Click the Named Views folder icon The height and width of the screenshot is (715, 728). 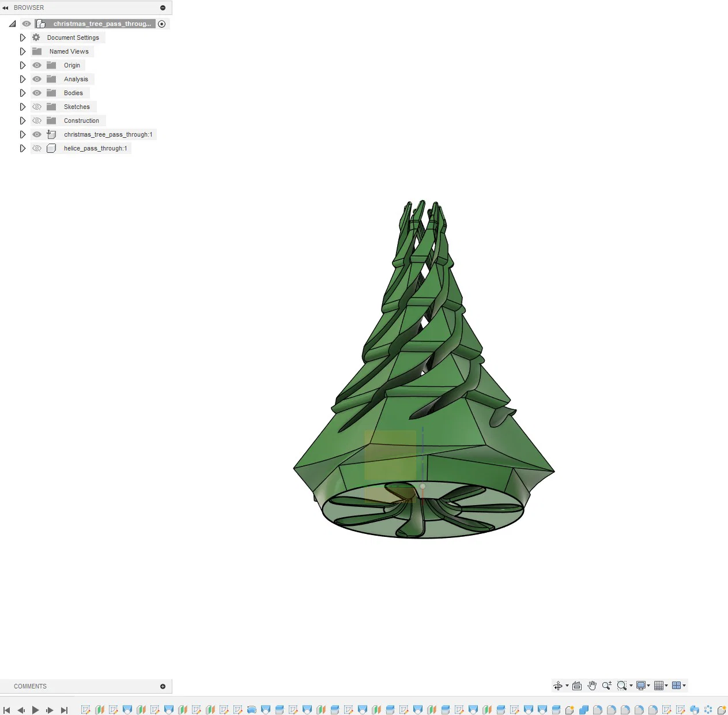37,51
